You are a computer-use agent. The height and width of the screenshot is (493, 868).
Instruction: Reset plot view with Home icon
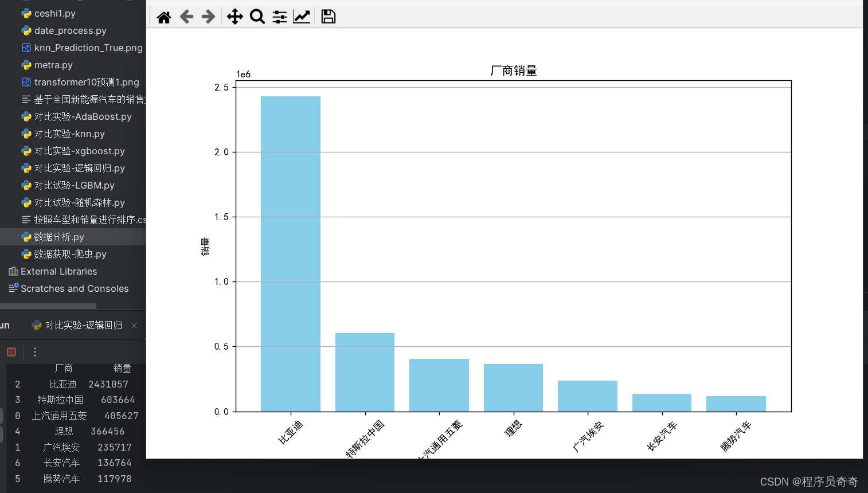(x=164, y=17)
